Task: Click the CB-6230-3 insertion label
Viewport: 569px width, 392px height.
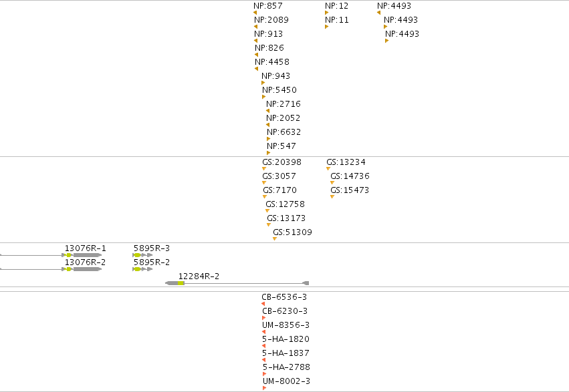Action: (285, 311)
